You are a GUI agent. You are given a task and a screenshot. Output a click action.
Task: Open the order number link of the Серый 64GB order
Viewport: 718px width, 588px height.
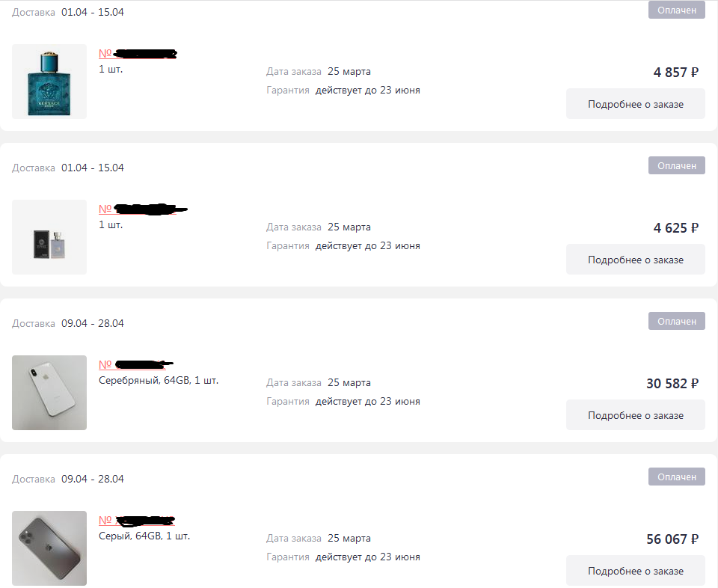[x=137, y=520]
